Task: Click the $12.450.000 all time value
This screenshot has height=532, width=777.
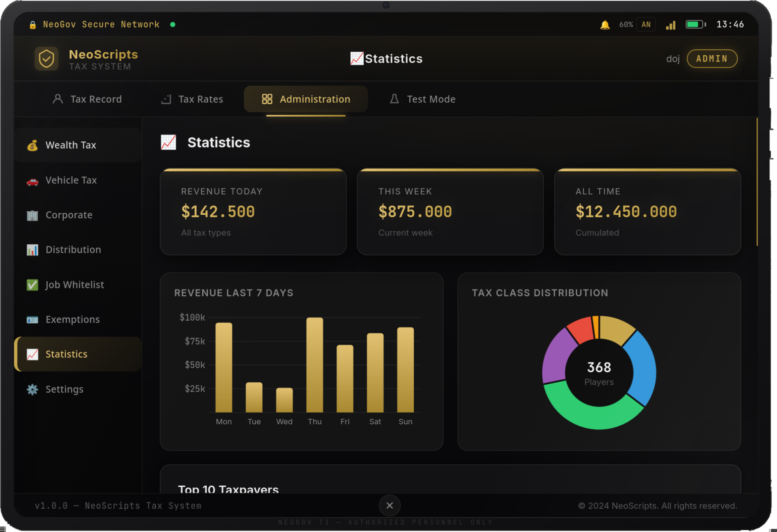Action: (626, 212)
